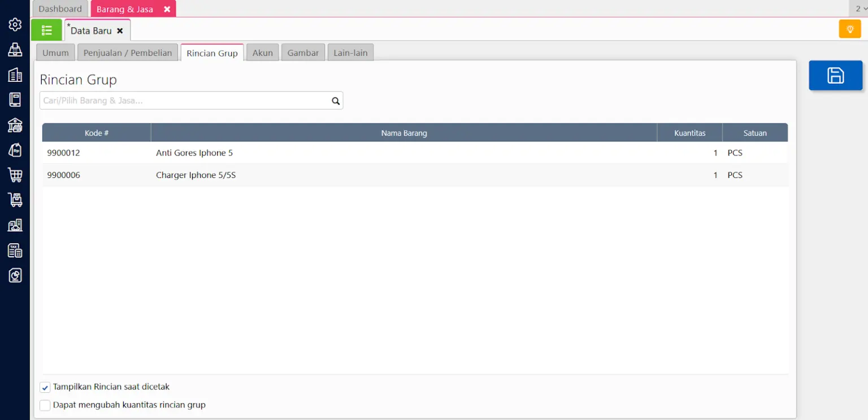
Task: Open the shopping cart purchase icon
Action: coord(15,175)
